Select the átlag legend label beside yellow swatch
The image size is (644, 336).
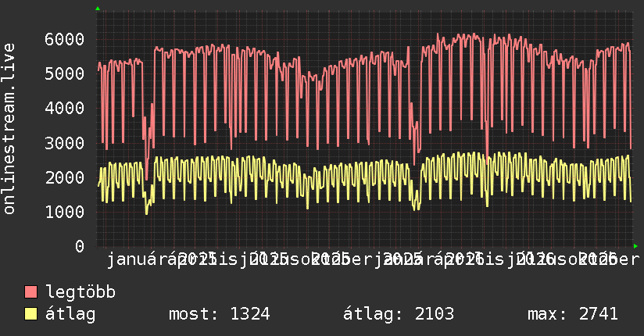point(70,314)
